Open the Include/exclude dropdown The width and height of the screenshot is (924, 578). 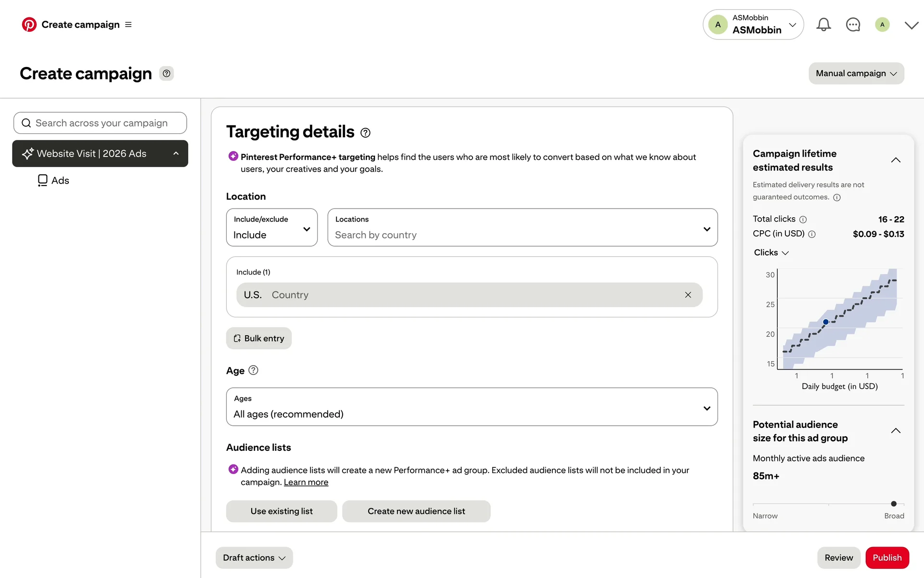pos(271,228)
